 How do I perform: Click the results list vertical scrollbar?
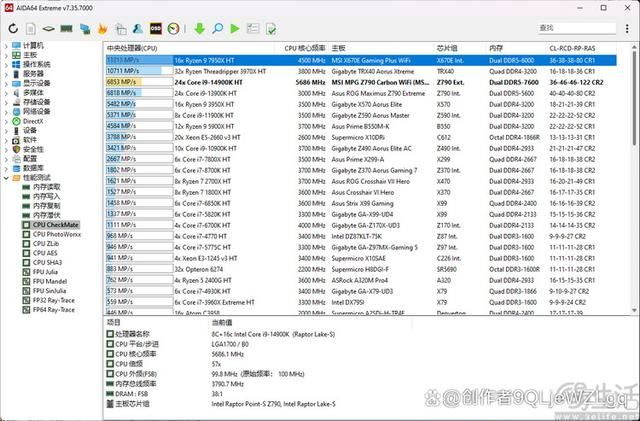pyautogui.click(x=634, y=178)
